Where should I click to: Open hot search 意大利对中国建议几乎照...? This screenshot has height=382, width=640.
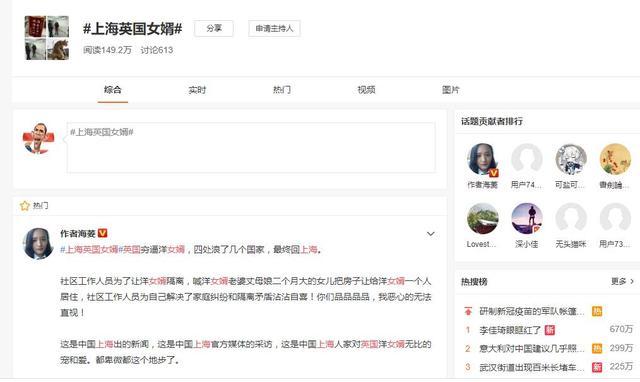[x=532, y=349]
